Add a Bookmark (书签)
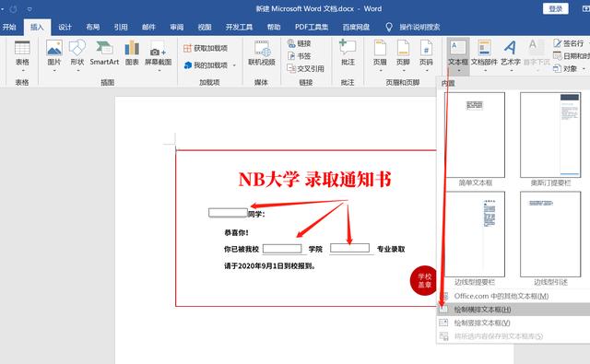Viewport: 590px width, 364px height. click(299, 56)
